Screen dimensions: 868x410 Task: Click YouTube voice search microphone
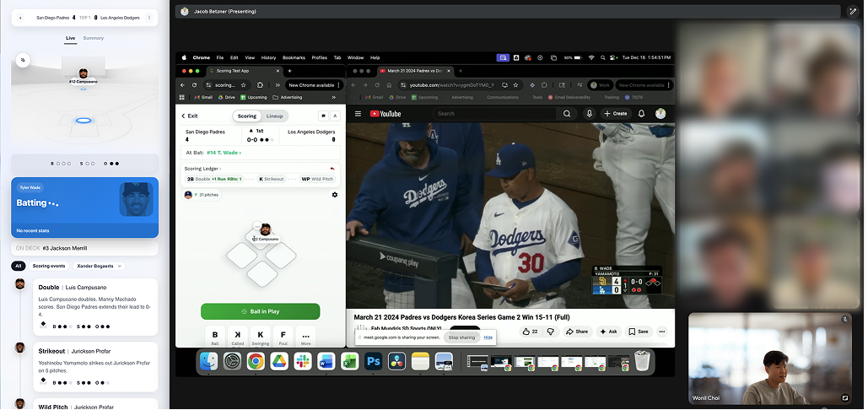pyautogui.click(x=589, y=114)
